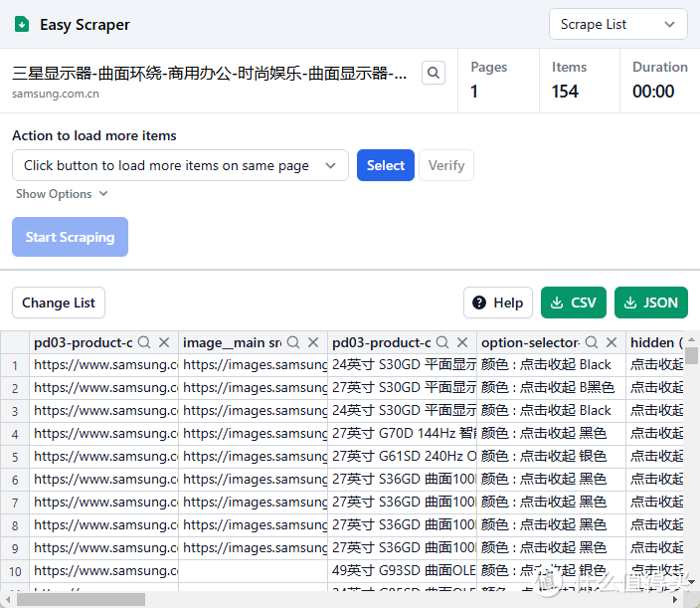Click the blue Select button

[385, 165]
